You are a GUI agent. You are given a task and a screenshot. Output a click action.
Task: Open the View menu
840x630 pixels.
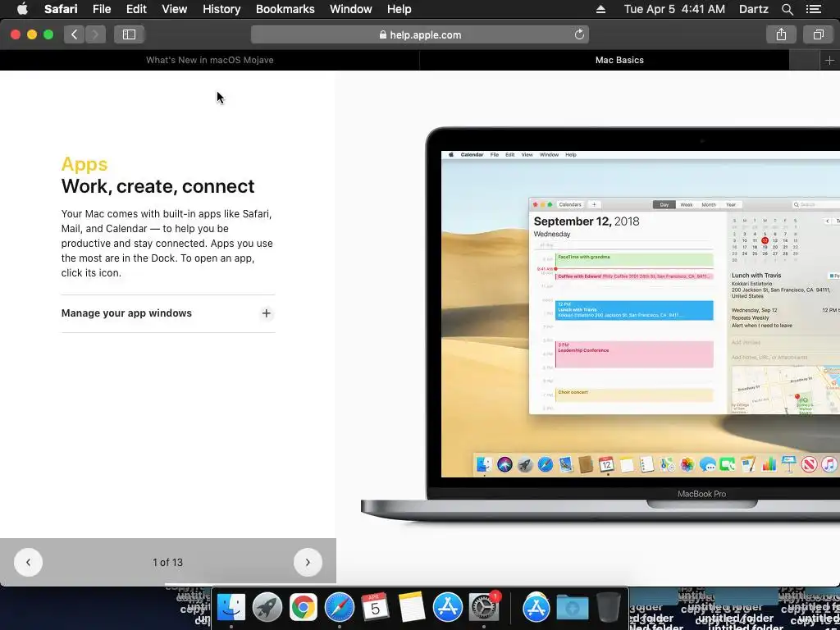tap(174, 9)
